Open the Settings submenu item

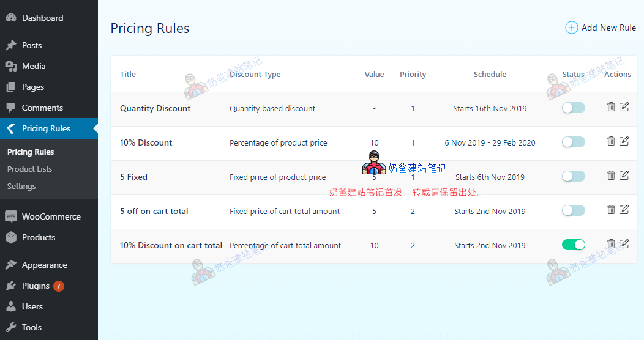[21, 186]
